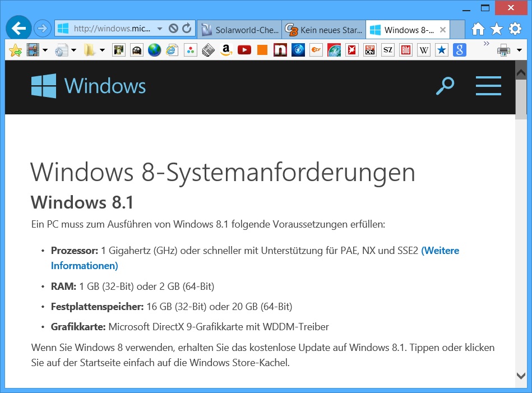Viewport: 532px width, 393px height.
Task: Click the Amazon favorite icon
Action: [226, 50]
